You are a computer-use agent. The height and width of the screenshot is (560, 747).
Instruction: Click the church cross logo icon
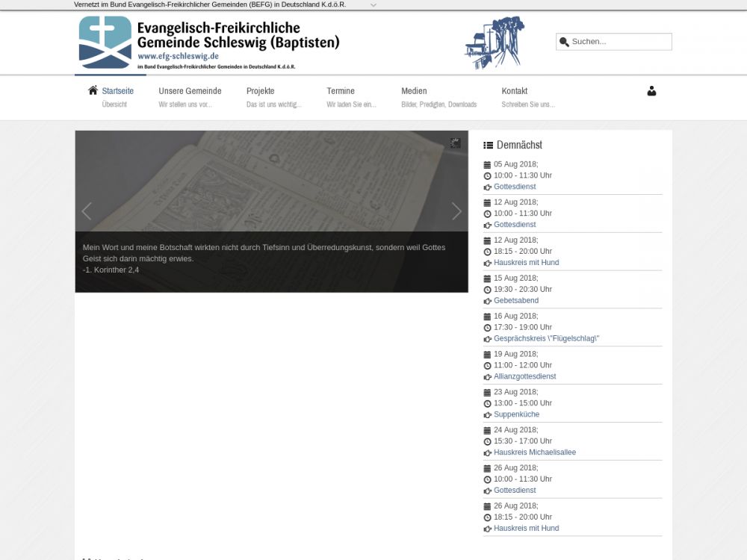point(105,43)
